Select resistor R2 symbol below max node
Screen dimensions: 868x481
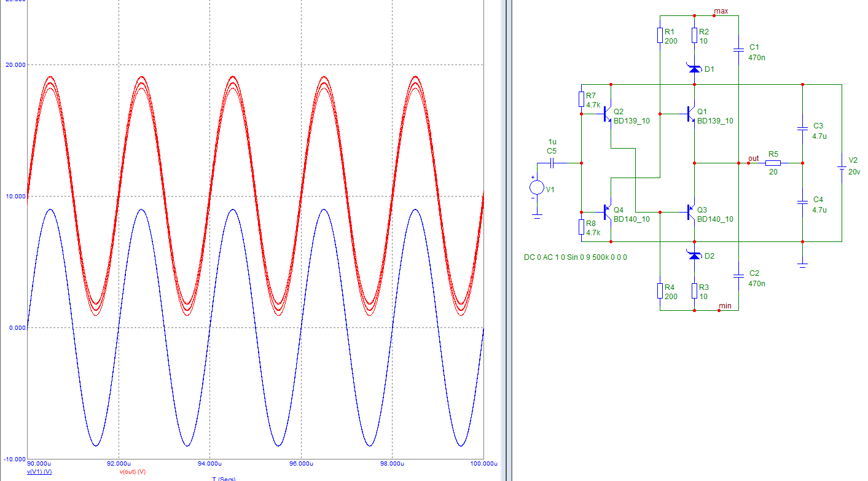(x=694, y=35)
